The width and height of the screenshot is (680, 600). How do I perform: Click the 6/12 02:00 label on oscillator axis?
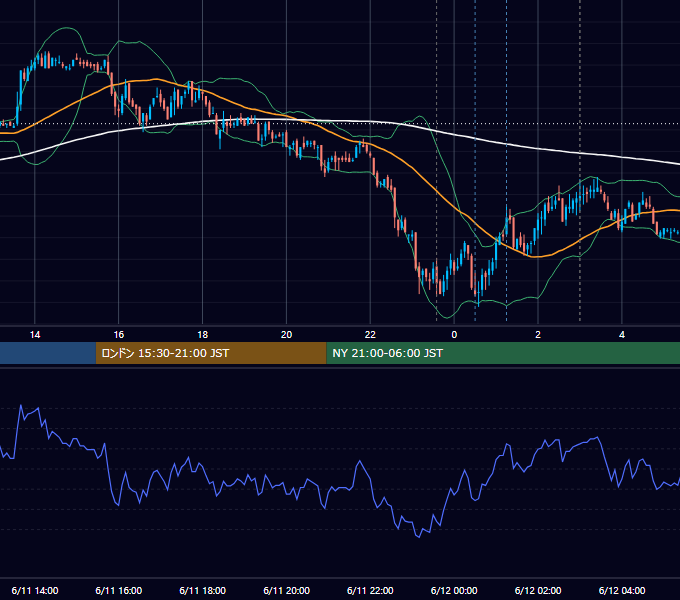coord(538,590)
